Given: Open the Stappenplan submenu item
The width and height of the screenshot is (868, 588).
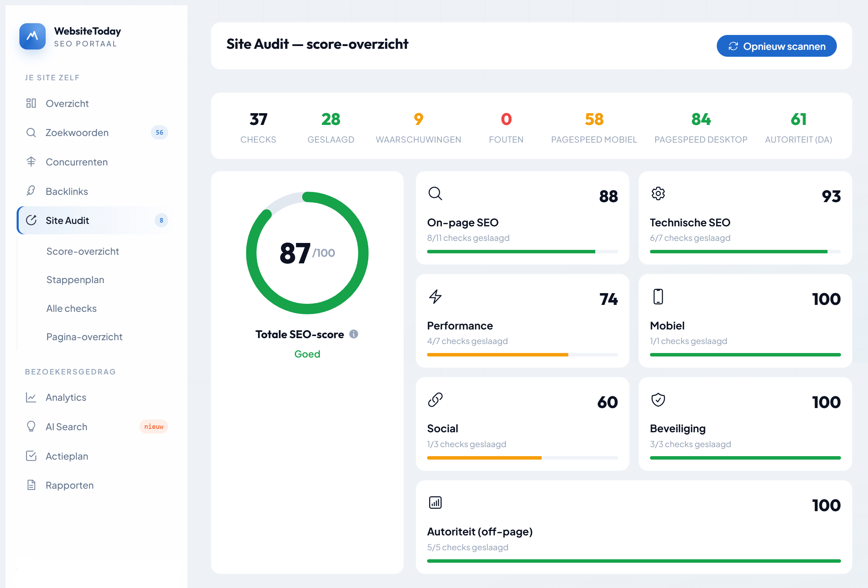Looking at the screenshot, I should click(75, 280).
